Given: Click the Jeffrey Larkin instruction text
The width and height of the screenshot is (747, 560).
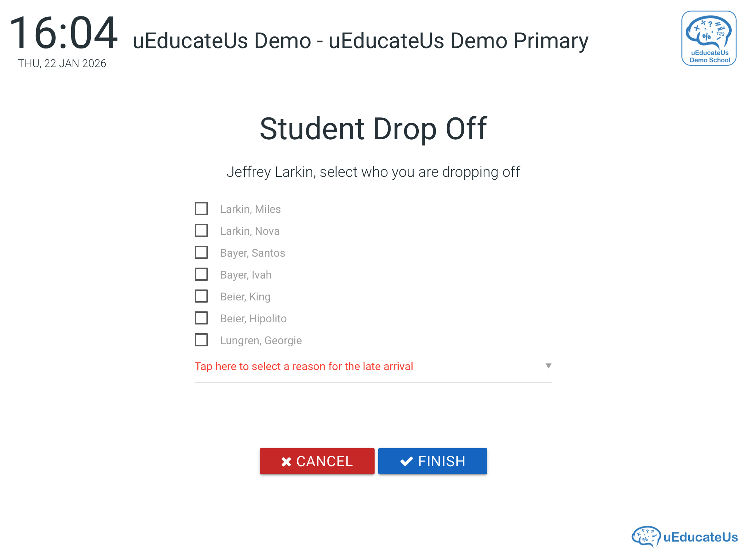Looking at the screenshot, I should pyautogui.click(x=373, y=172).
